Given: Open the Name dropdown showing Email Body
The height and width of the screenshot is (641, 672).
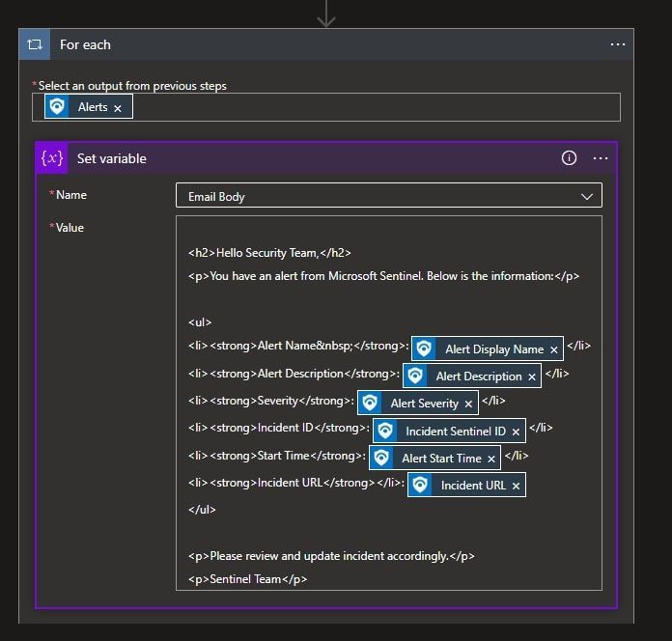Looking at the screenshot, I should tap(389, 195).
